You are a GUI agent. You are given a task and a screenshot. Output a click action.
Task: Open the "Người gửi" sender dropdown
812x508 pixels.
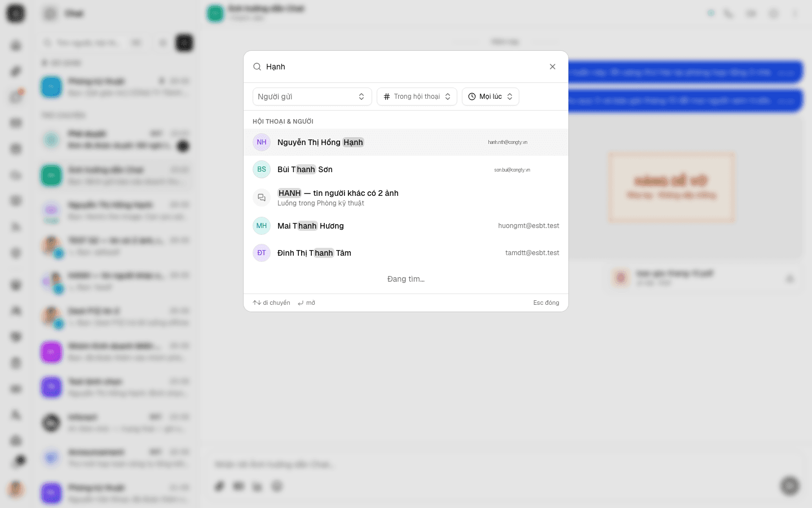click(312, 97)
